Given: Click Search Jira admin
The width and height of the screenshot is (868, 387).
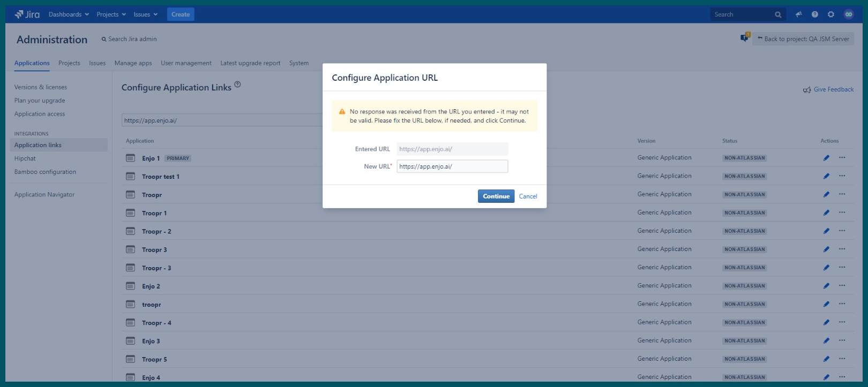Looking at the screenshot, I should coord(129,39).
